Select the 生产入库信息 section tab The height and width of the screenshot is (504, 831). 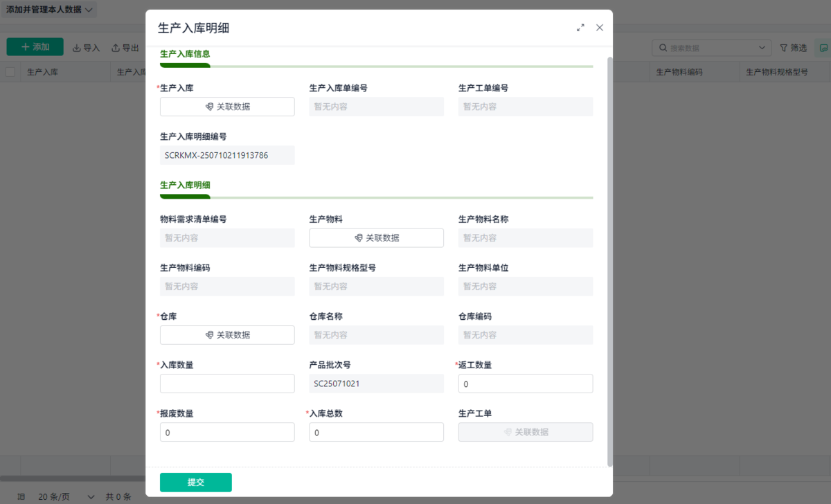[185, 54]
